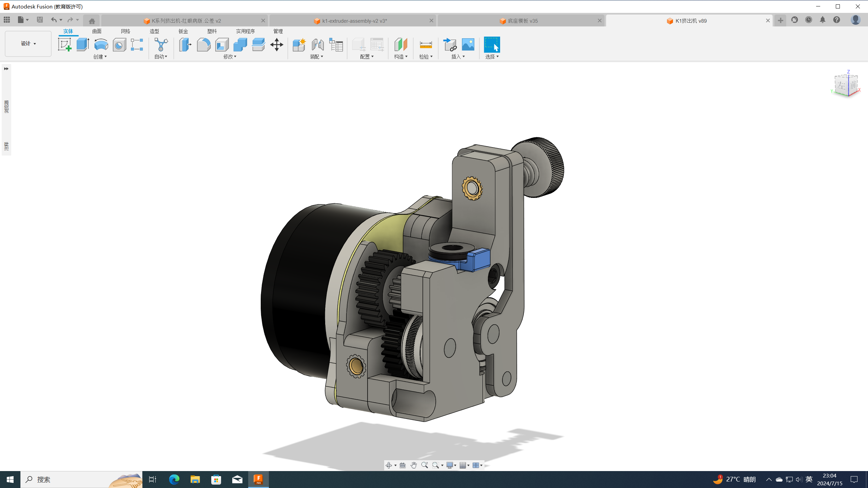Open the Notifications bell

(x=823, y=20)
